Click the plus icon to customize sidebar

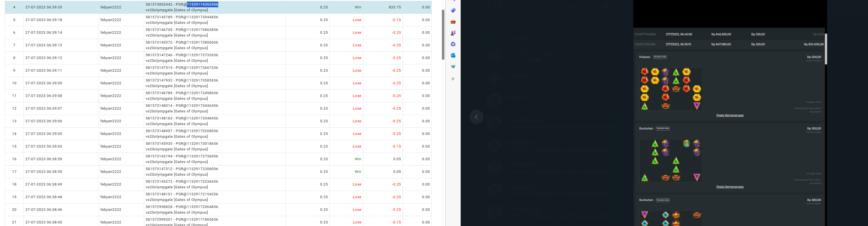click(x=453, y=79)
